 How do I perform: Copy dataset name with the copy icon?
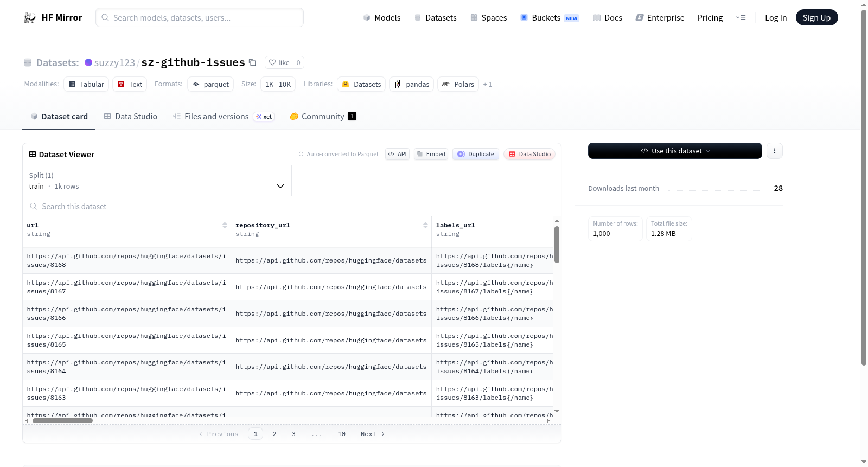tap(252, 62)
